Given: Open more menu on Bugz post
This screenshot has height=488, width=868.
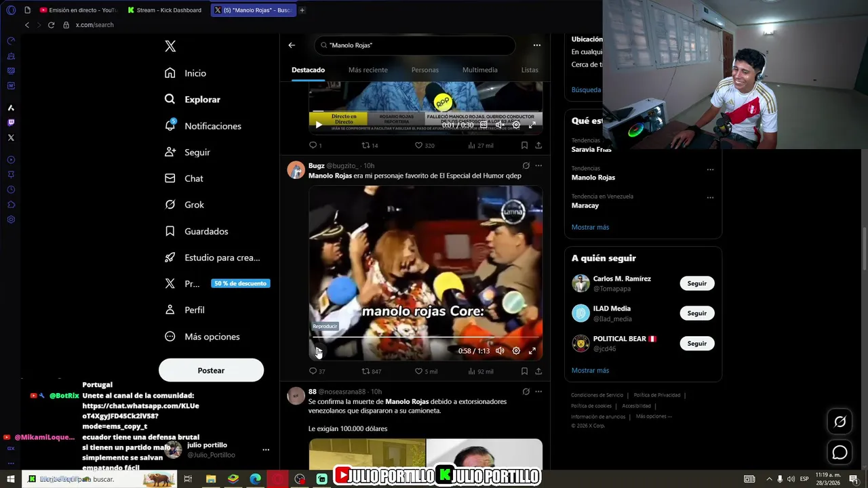Looking at the screenshot, I should [538, 165].
